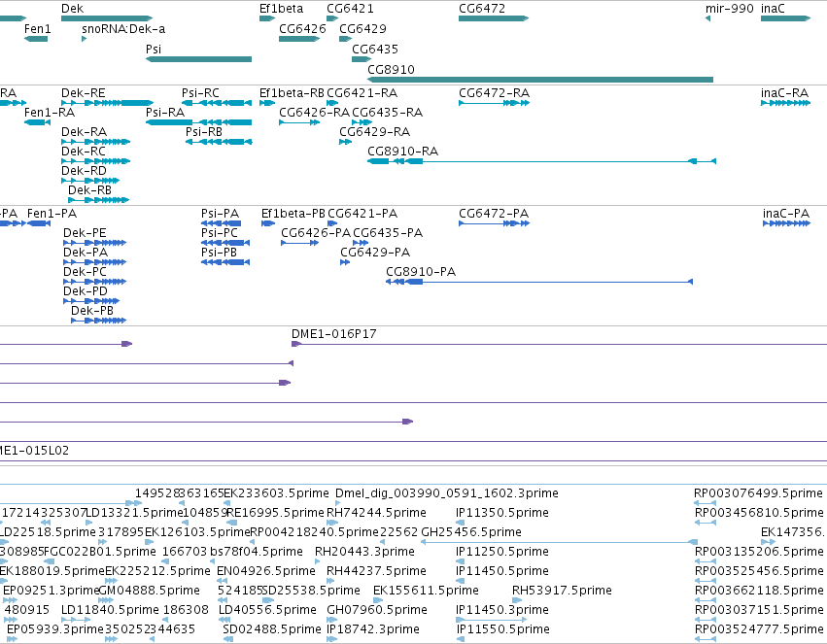This screenshot has height=644, width=827.
Task: Open the inaC-PA protein feature
Action: (786, 223)
